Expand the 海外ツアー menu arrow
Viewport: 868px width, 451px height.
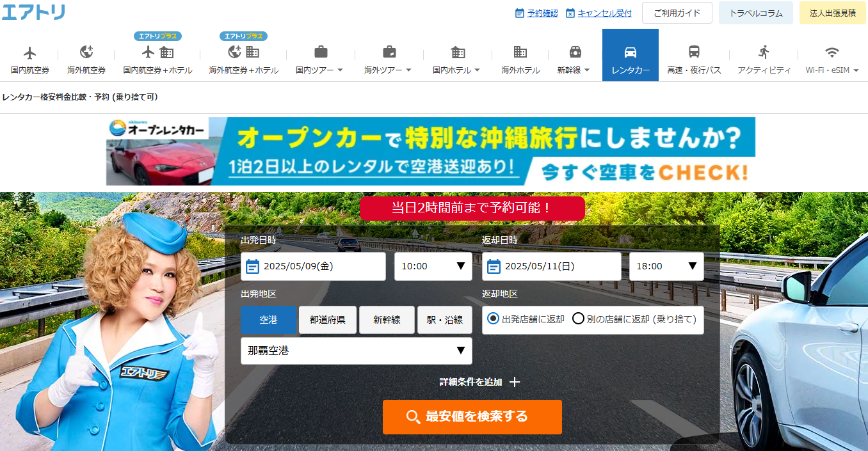pyautogui.click(x=408, y=70)
